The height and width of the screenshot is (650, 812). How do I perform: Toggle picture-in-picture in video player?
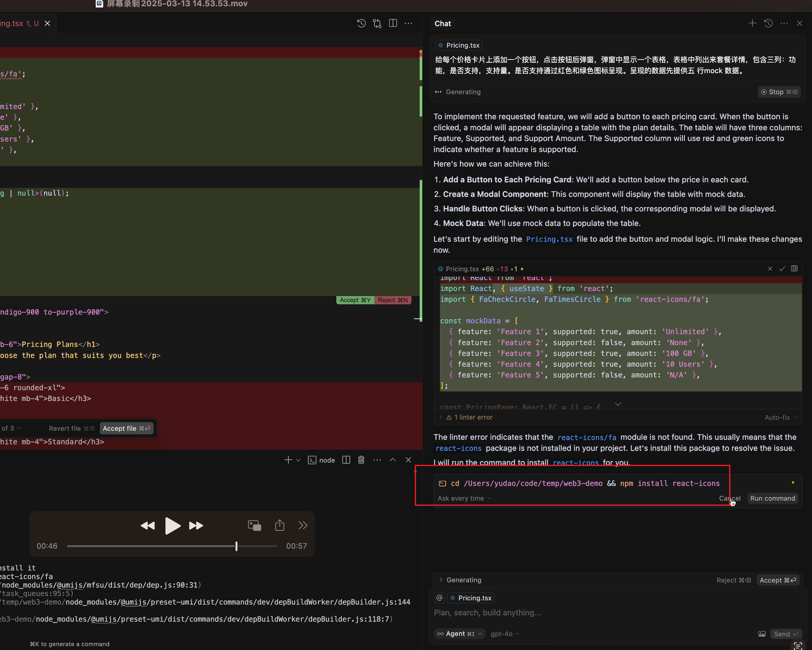coord(254,525)
